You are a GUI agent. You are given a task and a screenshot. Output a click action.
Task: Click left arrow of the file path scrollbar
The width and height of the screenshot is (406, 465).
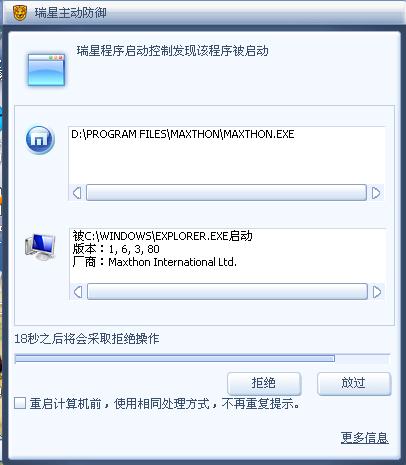tap(77, 193)
